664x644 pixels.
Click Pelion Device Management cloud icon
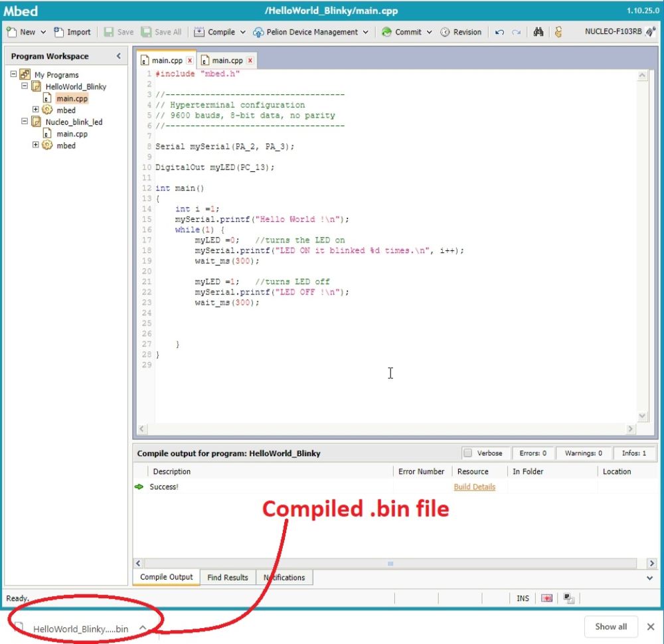(258, 32)
